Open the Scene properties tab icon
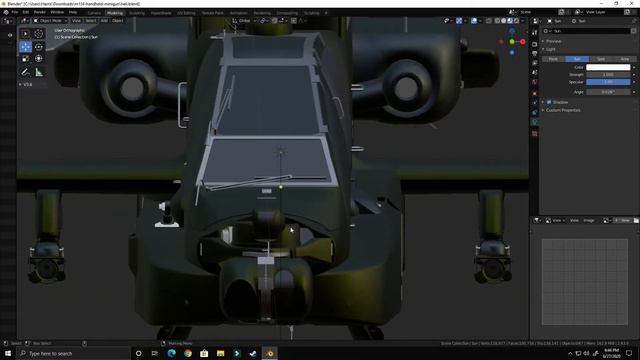The height and width of the screenshot is (360, 640). coord(535,72)
